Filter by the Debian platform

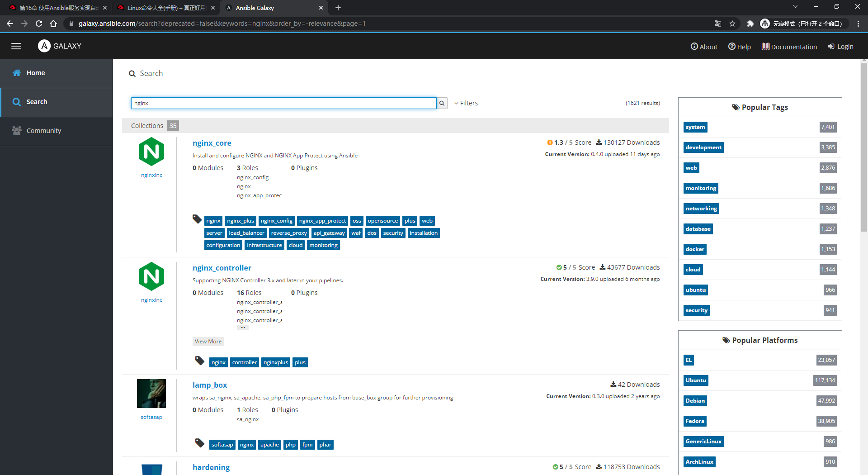point(695,401)
